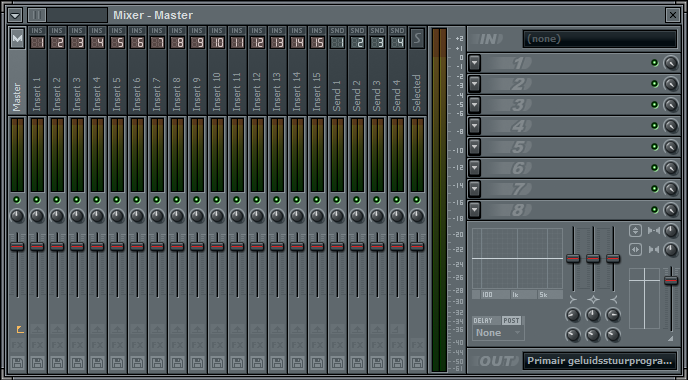Click Insert 4 track number display
The image size is (688, 380).
97,43
